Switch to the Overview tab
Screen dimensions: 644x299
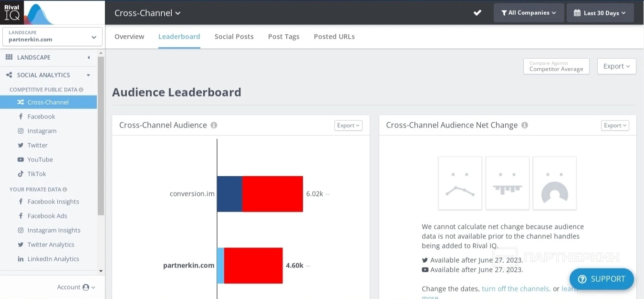tap(129, 37)
